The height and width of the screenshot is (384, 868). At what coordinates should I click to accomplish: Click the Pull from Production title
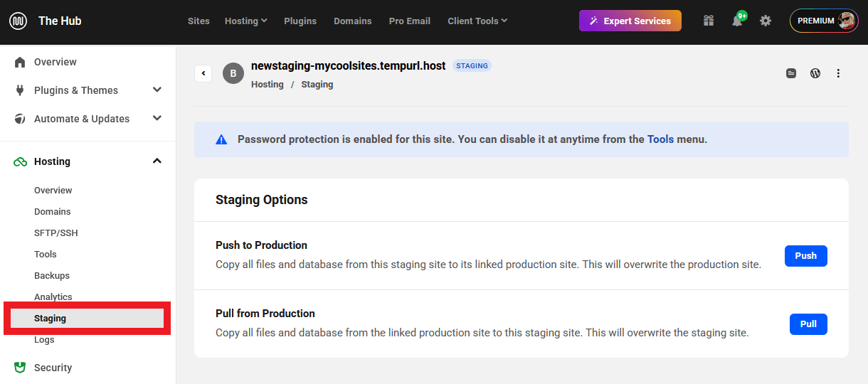[x=265, y=314]
